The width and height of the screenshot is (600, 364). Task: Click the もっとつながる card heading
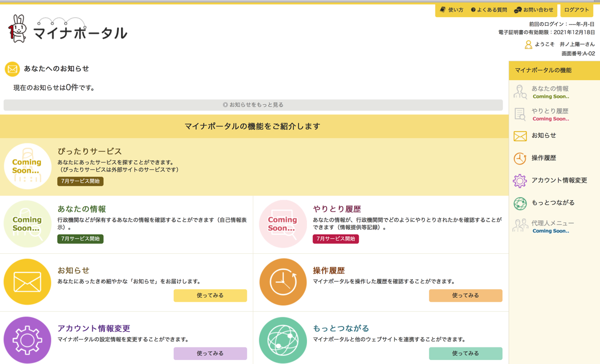(x=341, y=328)
